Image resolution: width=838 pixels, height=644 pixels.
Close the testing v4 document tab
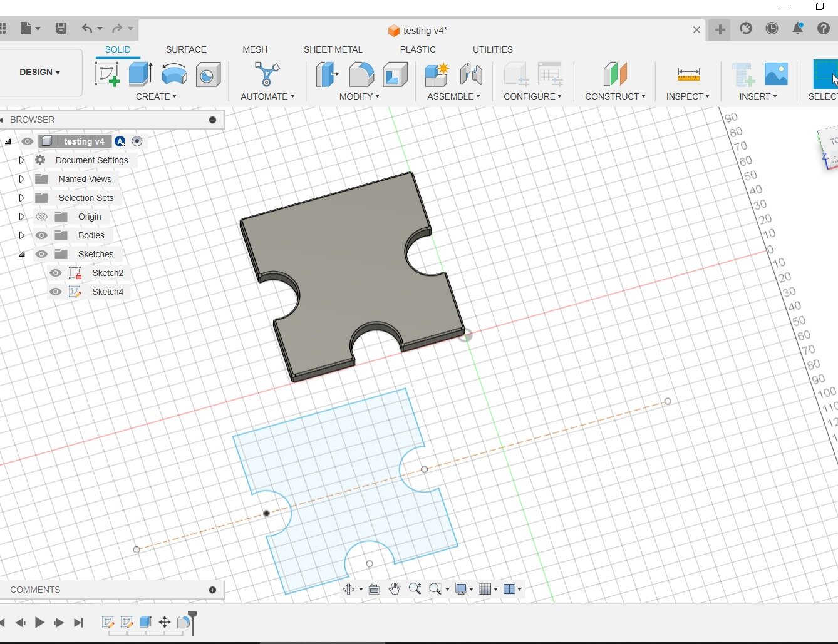click(x=696, y=30)
